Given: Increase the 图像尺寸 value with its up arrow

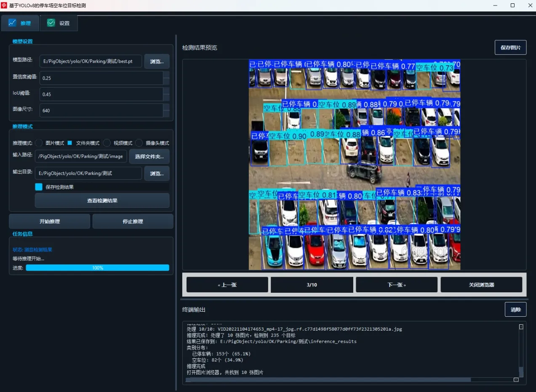Looking at the screenshot, I should point(166,107).
